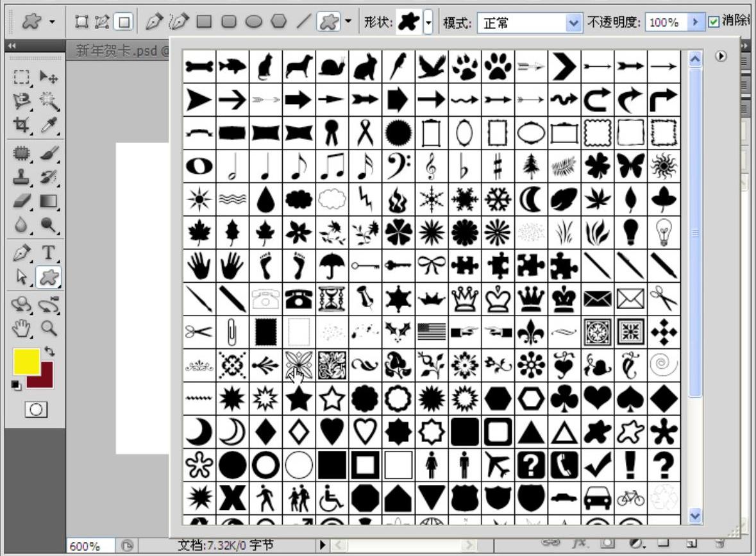The height and width of the screenshot is (556, 756).
Task: Choose the Horizontal Type tool
Action: point(49,253)
